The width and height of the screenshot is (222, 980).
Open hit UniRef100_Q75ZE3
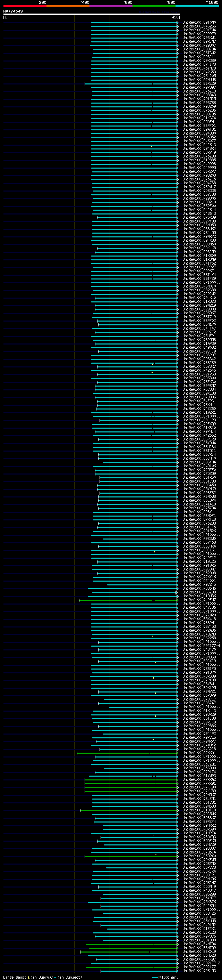click(199, 91)
